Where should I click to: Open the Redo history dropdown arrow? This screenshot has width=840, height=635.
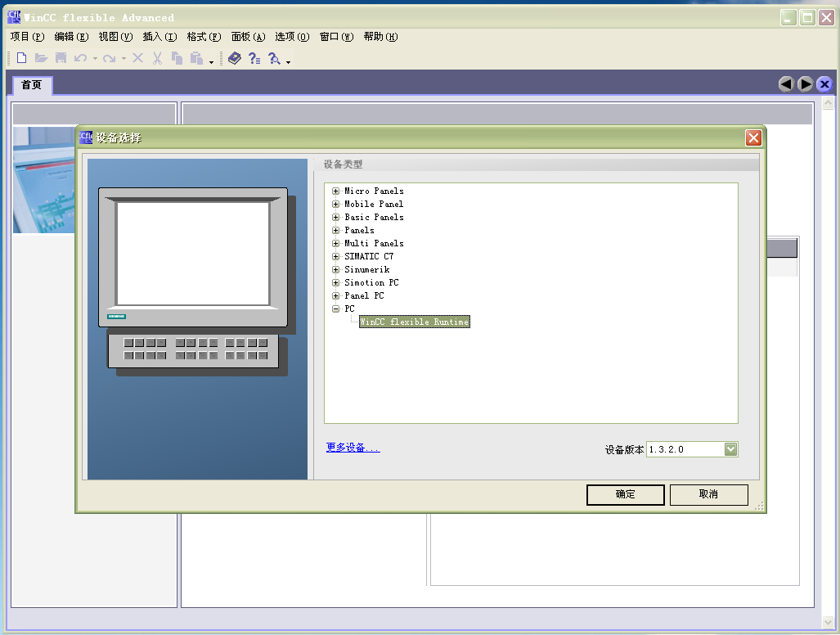[x=124, y=58]
